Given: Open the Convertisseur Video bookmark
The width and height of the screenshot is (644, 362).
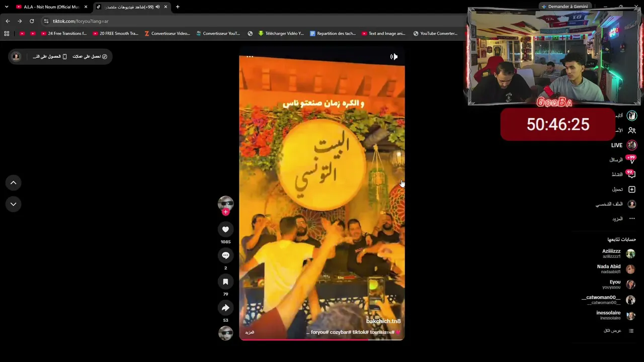Looking at the screenshot, I should [x=167, y=34].
